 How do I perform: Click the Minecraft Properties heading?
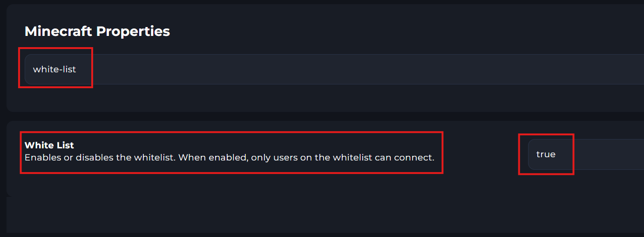(x=97, y=31)
